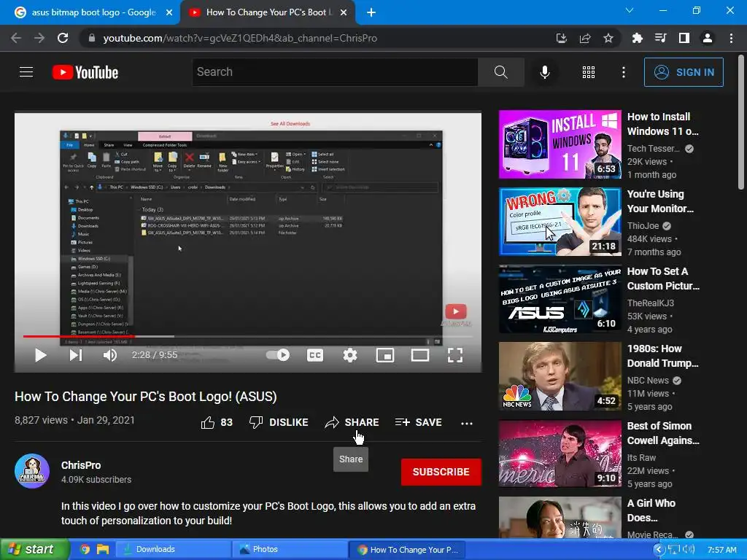747x560 pixels.
Task: Open verified Tech Tesser channel name
Action: pyautogui.click(x=653, y=149)
